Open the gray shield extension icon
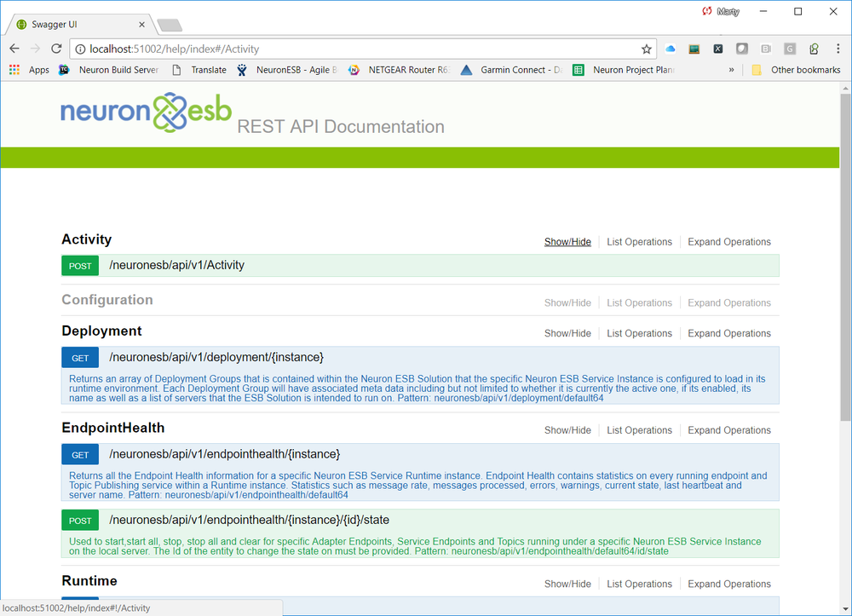852x616 pixels. pyautogui.click(x=742, y=49)
